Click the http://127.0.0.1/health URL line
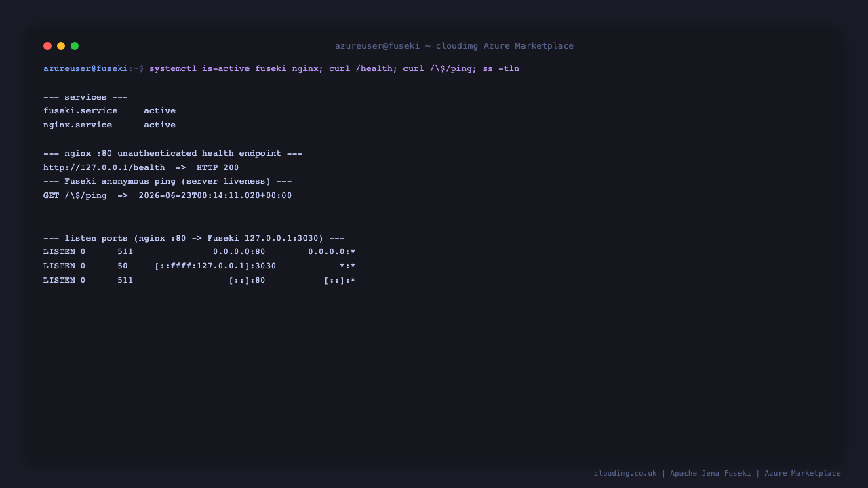This screenshot has height=488, width=868. tap(141, 167)
